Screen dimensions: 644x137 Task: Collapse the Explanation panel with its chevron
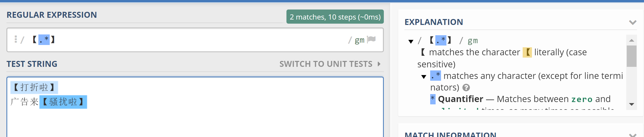click(632, 22)
